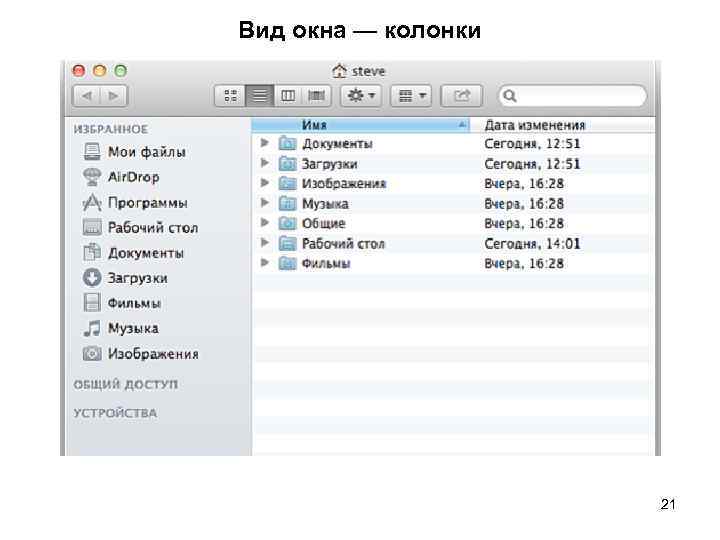Click the Документы sidebar icon
Image resolution: width=720 pixels, height=540 pixels.
92,252
